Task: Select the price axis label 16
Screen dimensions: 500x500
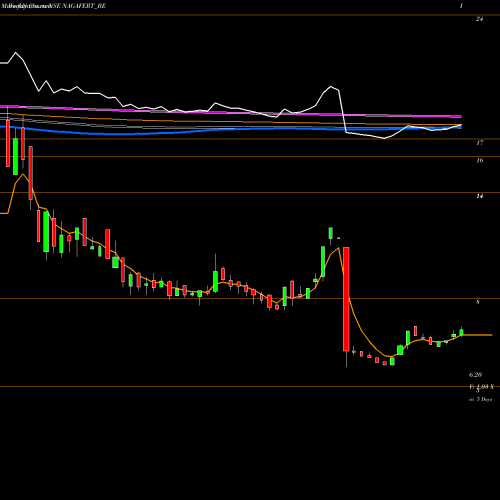Action: click(479, 161)
